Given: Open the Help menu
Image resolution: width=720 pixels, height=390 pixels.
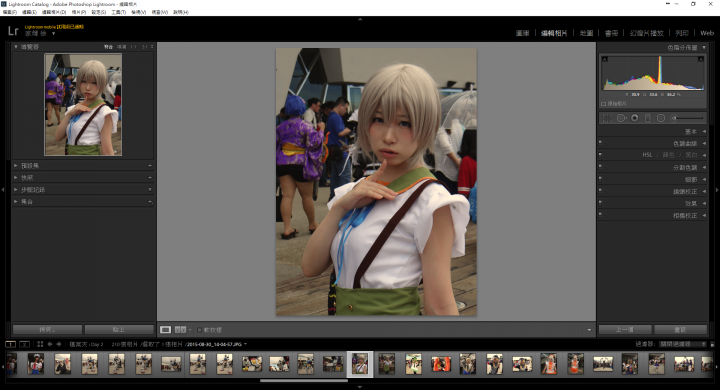Looking at the screenshot, I should point(180,12).
